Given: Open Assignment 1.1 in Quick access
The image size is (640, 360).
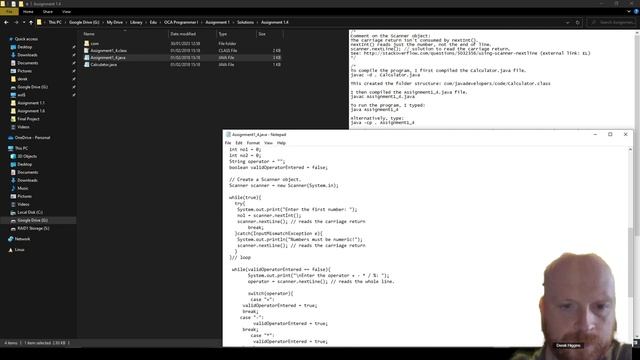Looking at the screenshot, I should (31, 103).
